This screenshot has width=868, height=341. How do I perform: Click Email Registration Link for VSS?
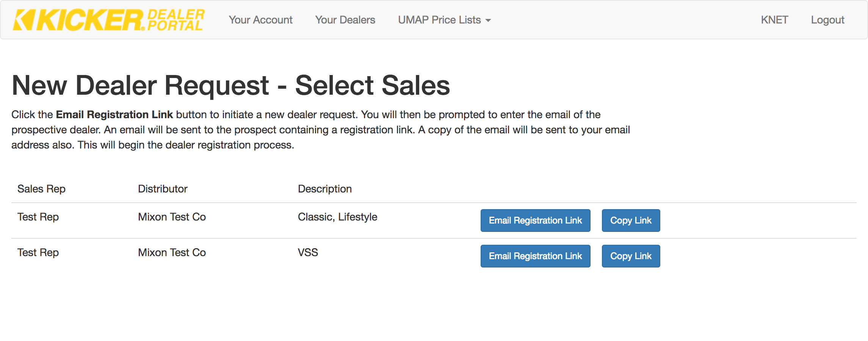pos(535,256)
